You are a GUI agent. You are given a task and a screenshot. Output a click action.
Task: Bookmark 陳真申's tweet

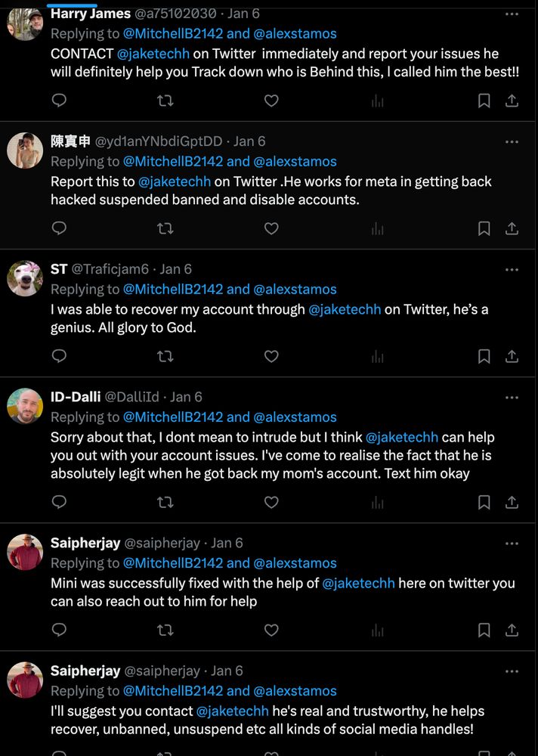tap(484, 228)
